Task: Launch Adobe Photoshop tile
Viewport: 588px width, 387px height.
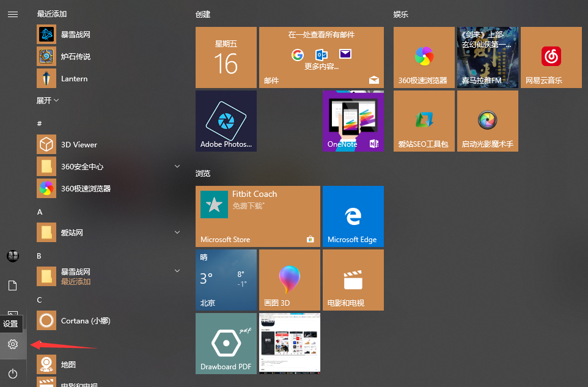Action: 226,121
